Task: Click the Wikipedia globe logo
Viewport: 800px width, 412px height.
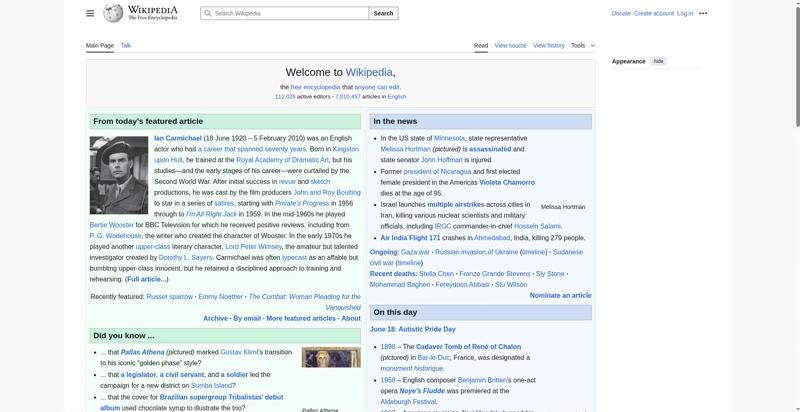Action: tap(113, 13)
